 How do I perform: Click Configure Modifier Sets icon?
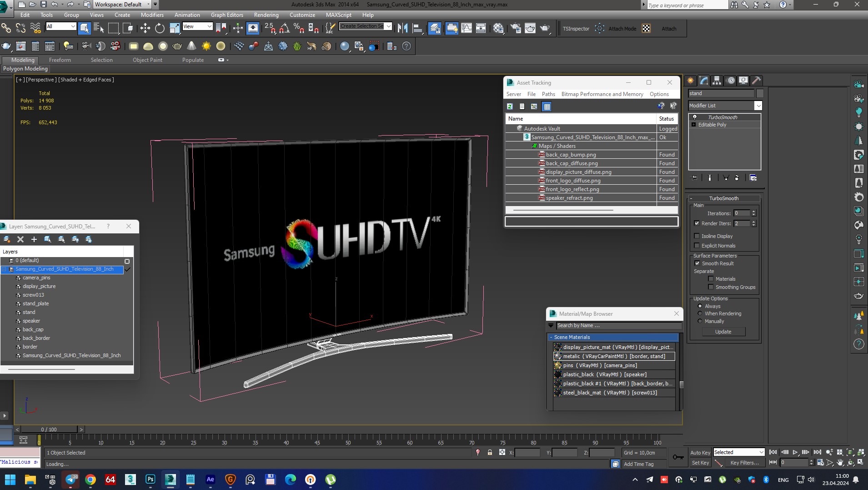pyautogui.click(x=753, y=178)
